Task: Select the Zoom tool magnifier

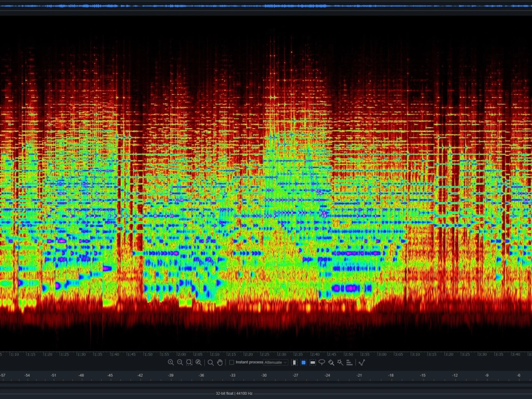Action: point(210,362)
